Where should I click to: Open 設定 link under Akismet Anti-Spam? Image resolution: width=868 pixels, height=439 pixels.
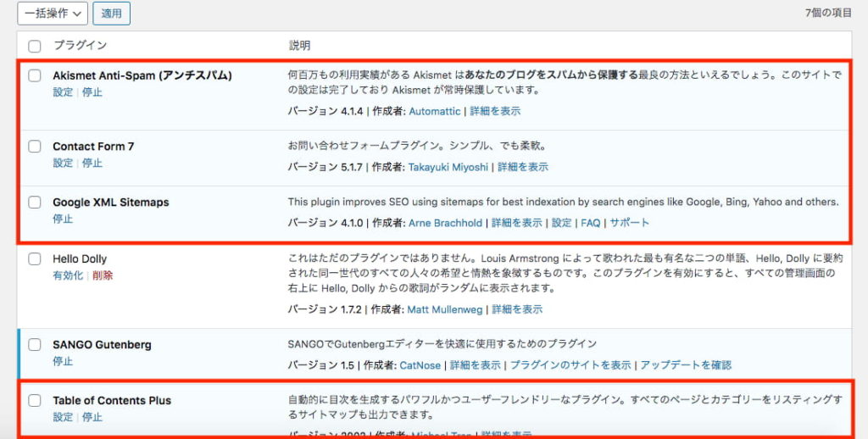63,92
